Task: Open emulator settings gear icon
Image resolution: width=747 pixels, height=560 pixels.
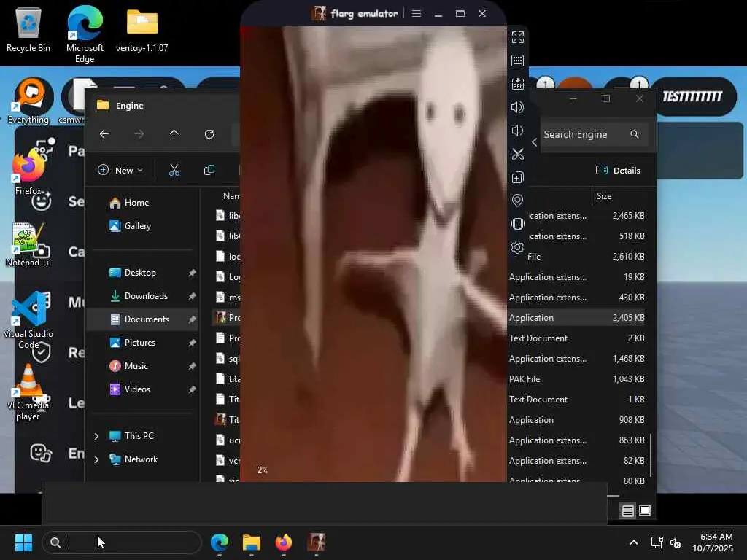Action: 517,247
